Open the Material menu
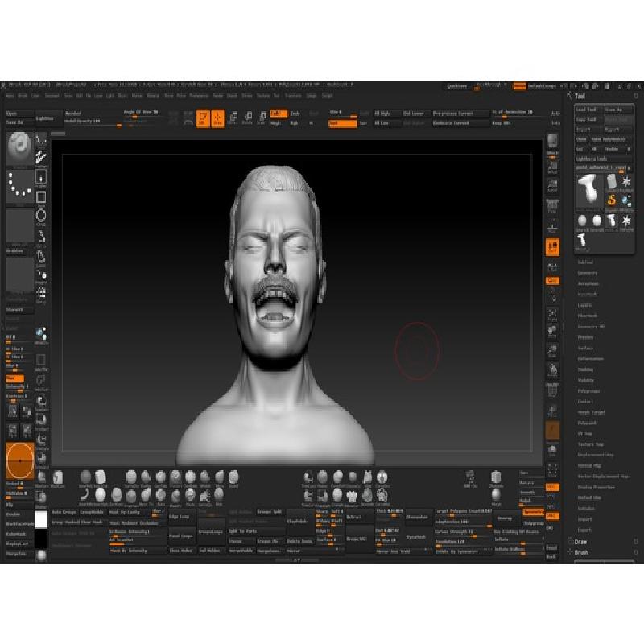 click(x=153, y=96)
